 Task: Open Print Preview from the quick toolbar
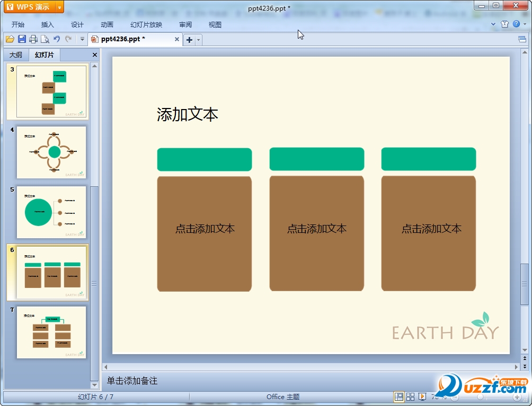coord(45,39)
